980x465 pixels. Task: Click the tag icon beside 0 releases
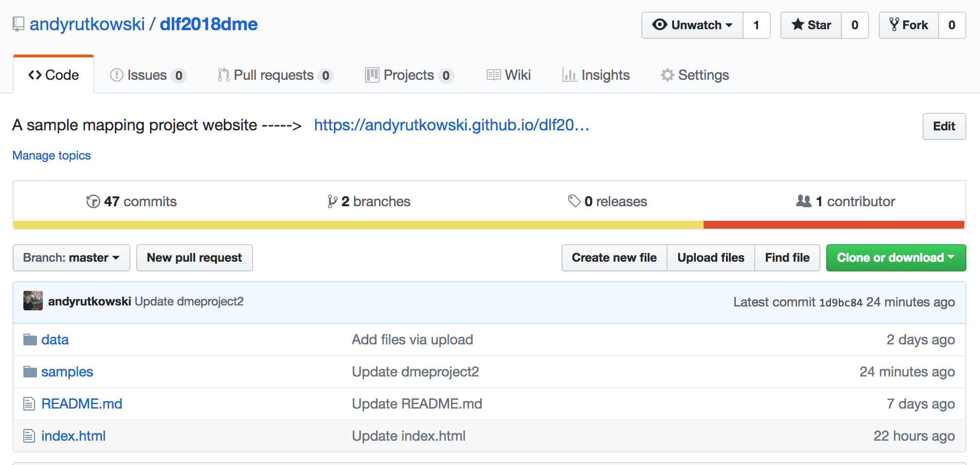pos(574,201)
